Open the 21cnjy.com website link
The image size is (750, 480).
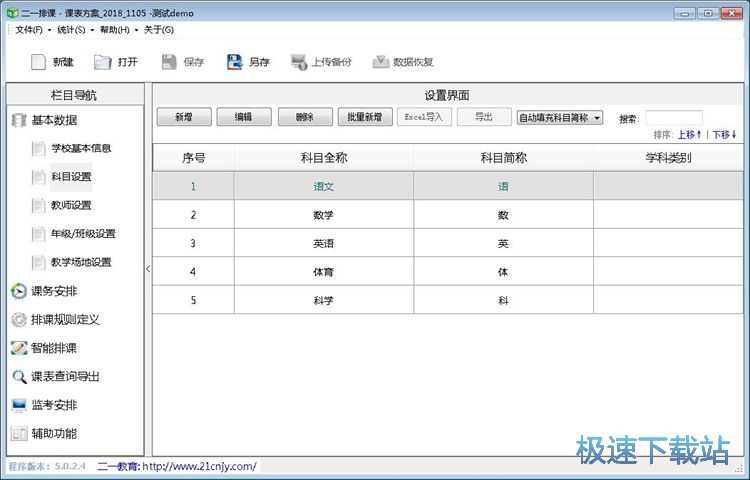200,466
